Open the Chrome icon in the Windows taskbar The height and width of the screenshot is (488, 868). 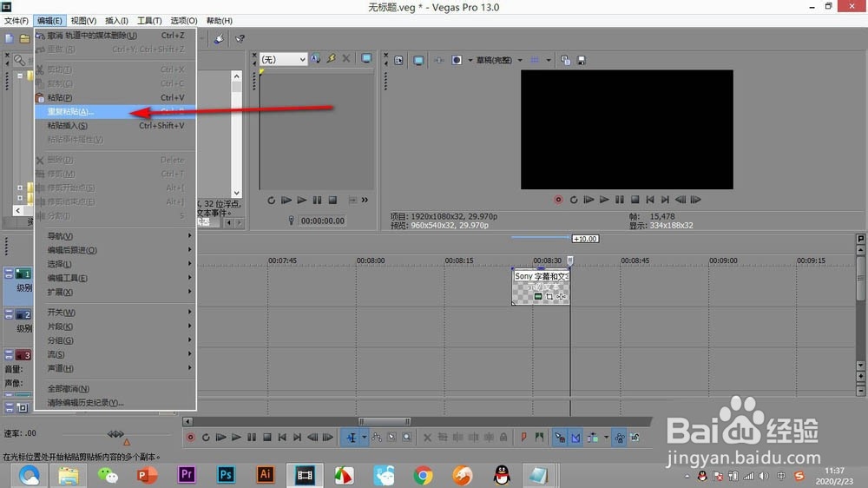(423, 475)
